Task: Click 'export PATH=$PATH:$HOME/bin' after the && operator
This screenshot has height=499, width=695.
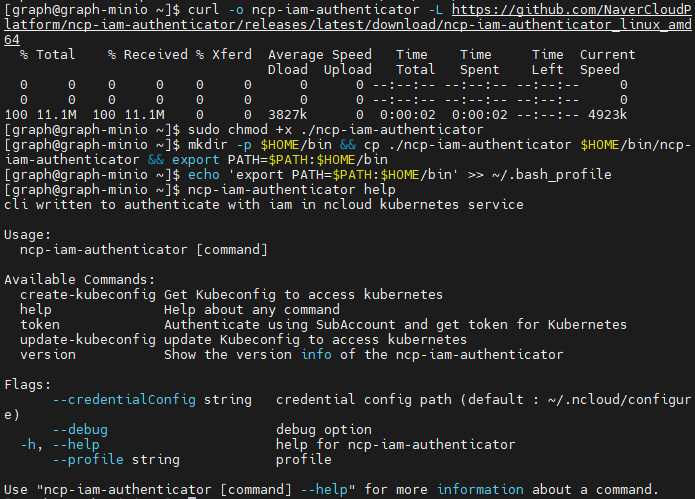Action: pos(280,160)
